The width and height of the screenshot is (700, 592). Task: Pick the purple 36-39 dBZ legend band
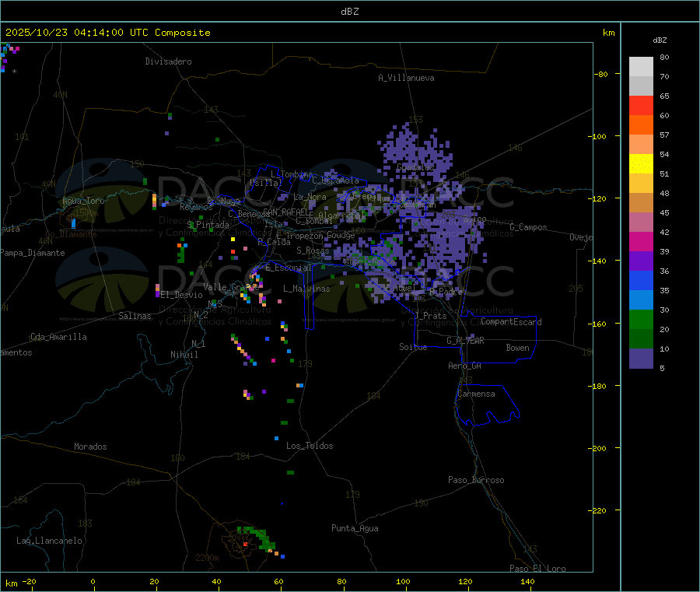point(641,261)
